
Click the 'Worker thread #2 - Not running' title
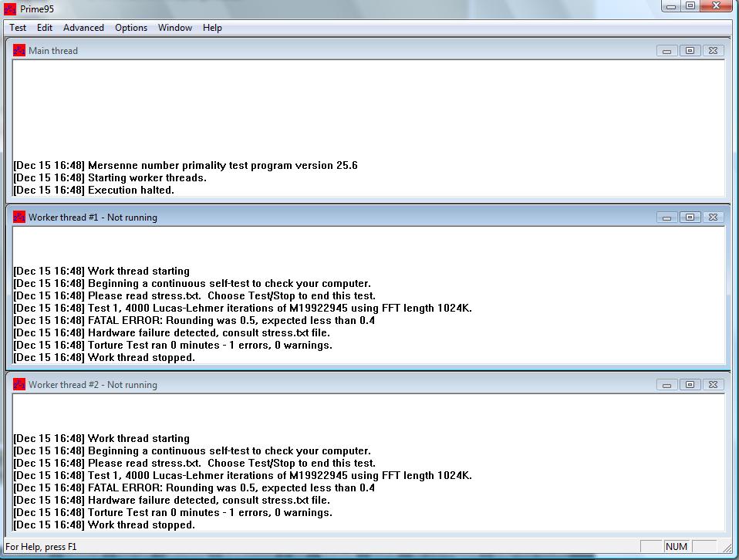(x=93, y=385)
